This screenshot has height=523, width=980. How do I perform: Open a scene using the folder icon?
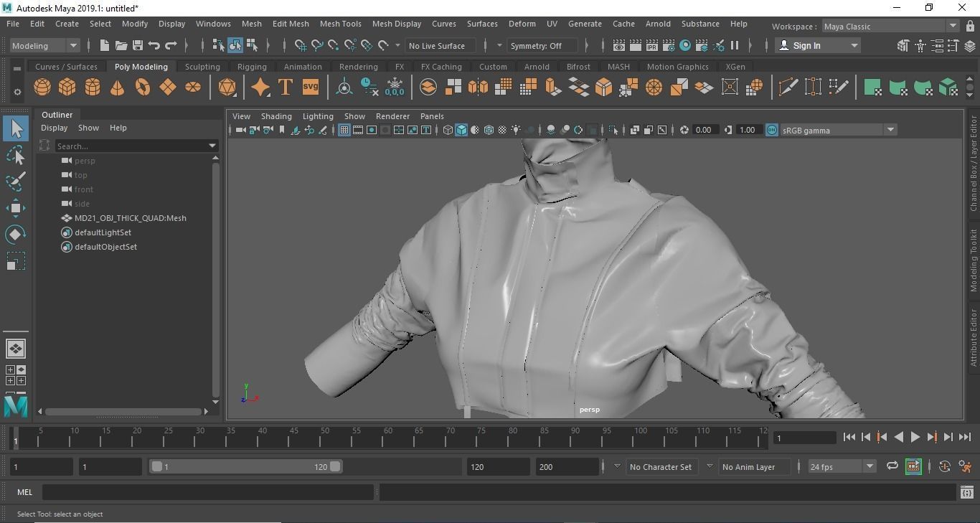coord(121,46)
